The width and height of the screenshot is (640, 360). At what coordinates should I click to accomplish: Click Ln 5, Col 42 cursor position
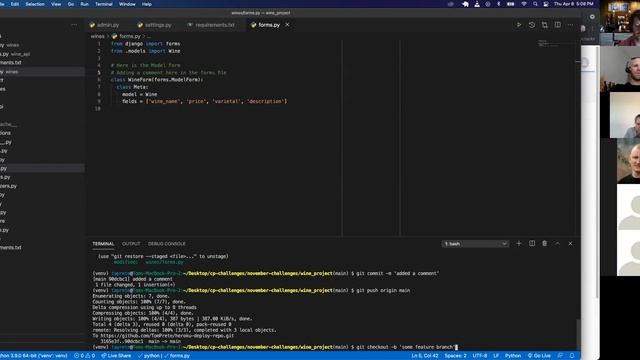(425, 356)
